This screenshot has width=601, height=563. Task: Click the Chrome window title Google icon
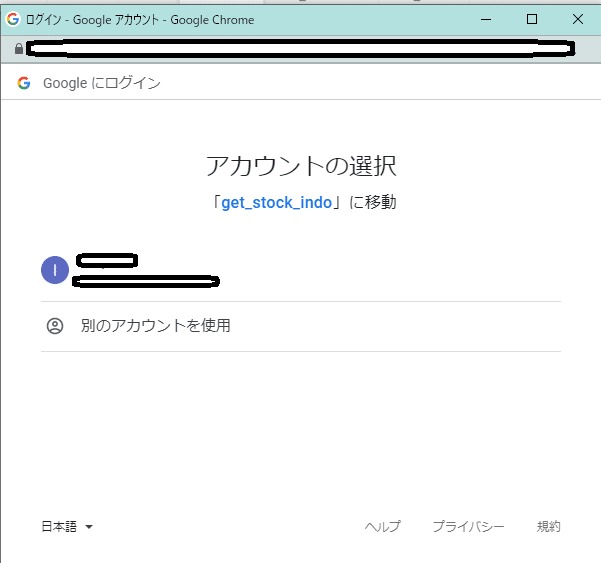(13, 19)
